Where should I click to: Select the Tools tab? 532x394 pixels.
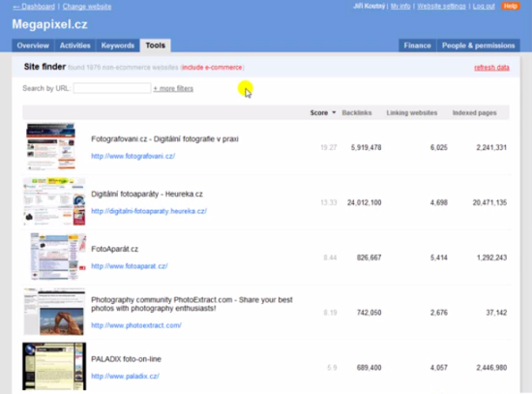coord(156,45)
